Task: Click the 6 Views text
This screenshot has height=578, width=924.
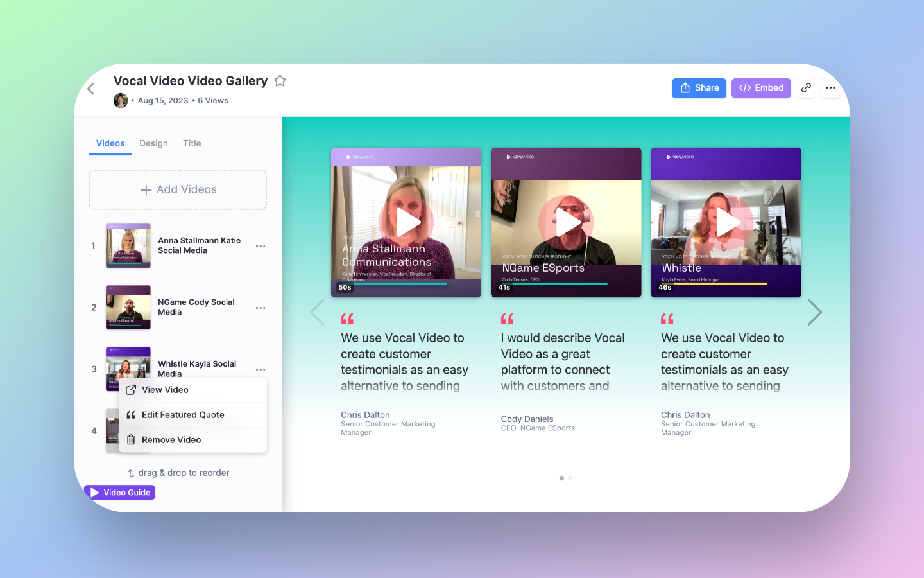Action: [x=213, y=101]
